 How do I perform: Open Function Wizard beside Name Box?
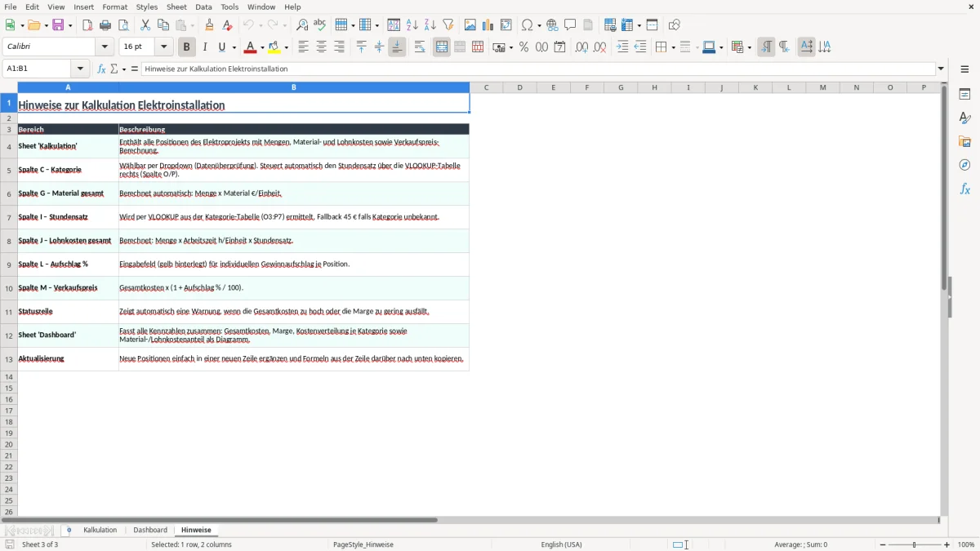click(x=102, y=69)
